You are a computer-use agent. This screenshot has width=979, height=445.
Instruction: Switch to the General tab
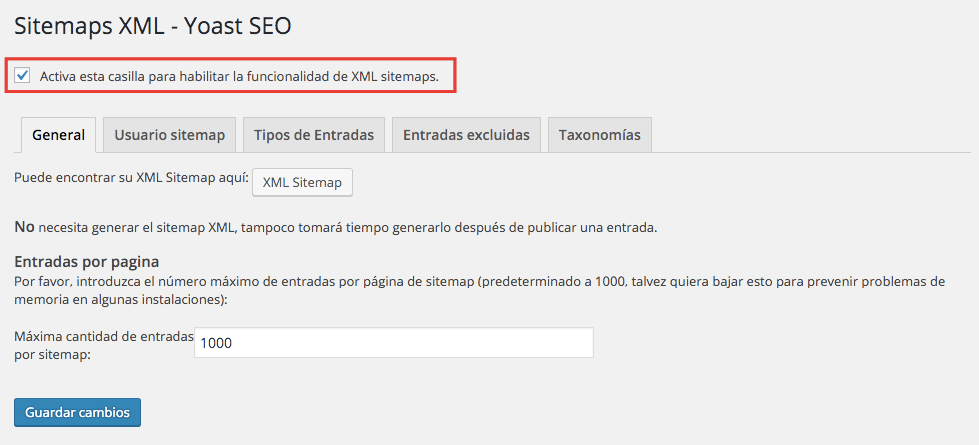(59, 135)
